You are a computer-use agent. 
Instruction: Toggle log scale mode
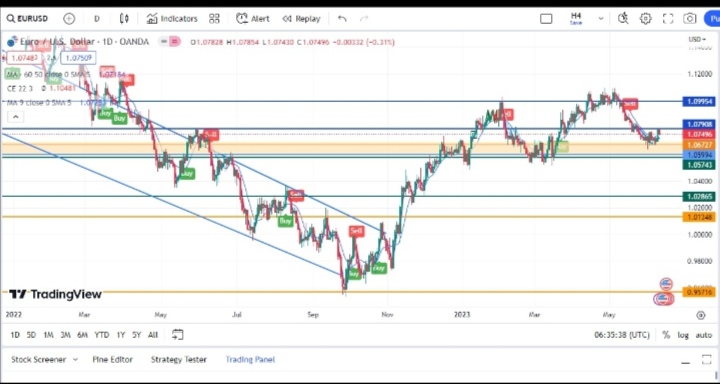(683, 335)
